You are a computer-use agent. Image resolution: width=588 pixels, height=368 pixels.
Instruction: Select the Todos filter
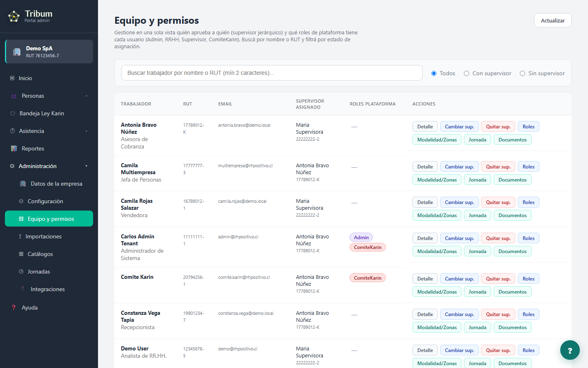tap(434, 74)
